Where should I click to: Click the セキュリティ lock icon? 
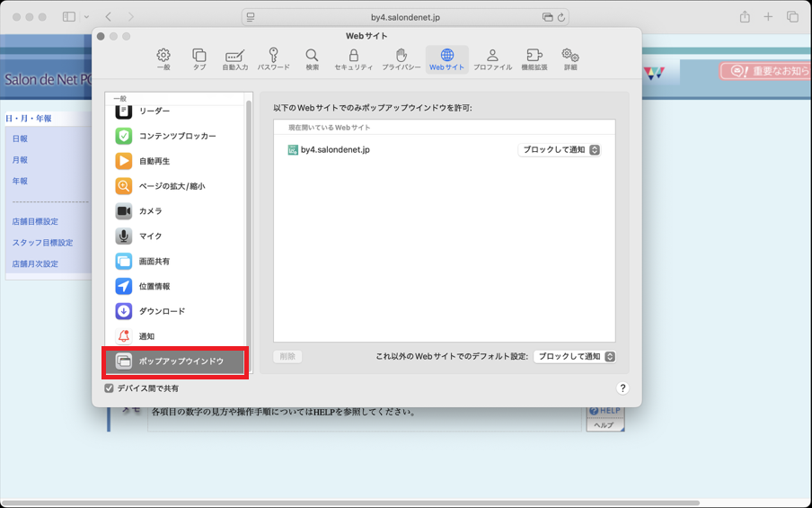click(x=353, y=59)
